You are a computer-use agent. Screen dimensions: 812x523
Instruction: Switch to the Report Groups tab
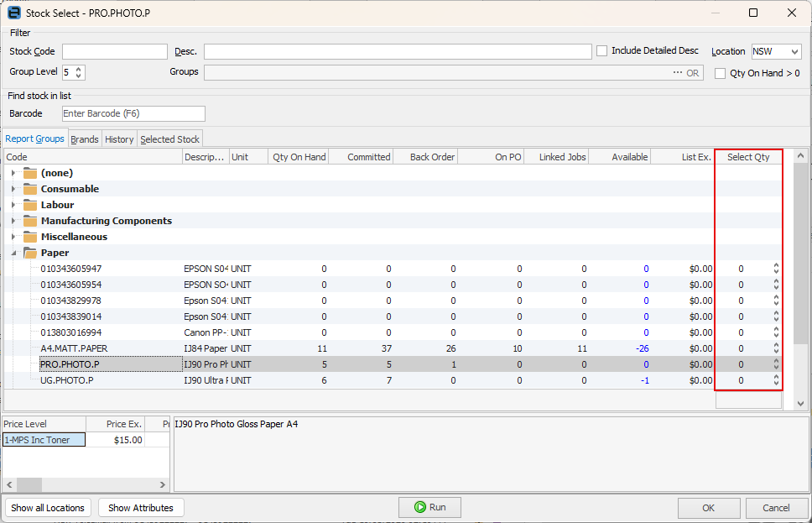[34, 139]
